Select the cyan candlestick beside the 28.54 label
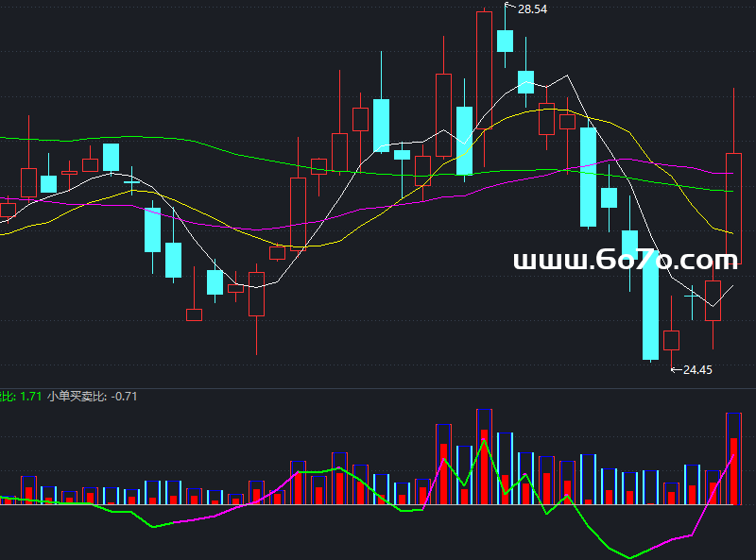Image resolution: width=756 pixels, height=560 pixels. [505, 41]
